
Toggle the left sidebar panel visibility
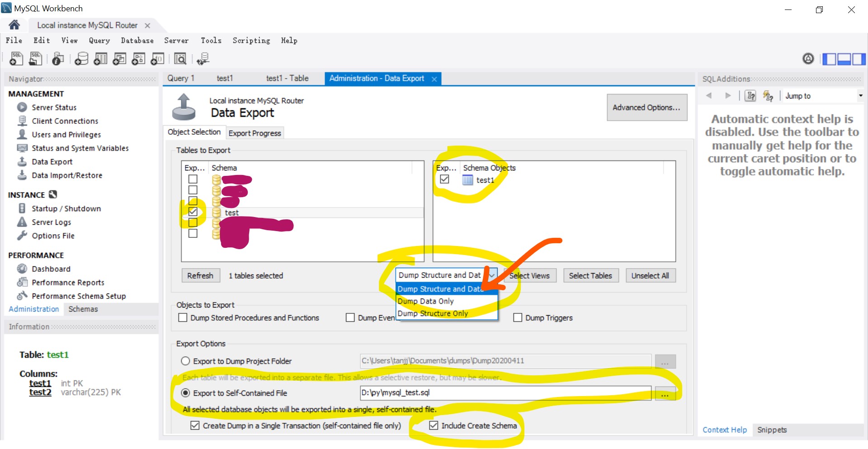click(829, 59)
